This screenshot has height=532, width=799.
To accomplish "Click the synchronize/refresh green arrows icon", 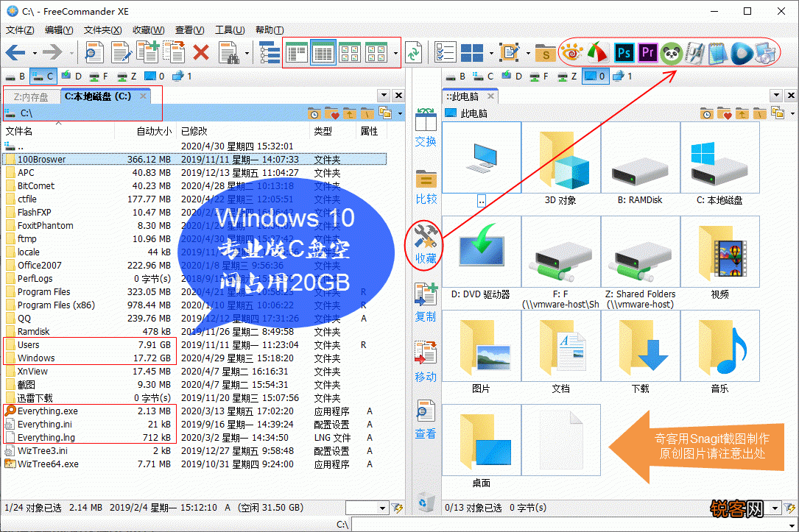I will [x=414, y=52].
